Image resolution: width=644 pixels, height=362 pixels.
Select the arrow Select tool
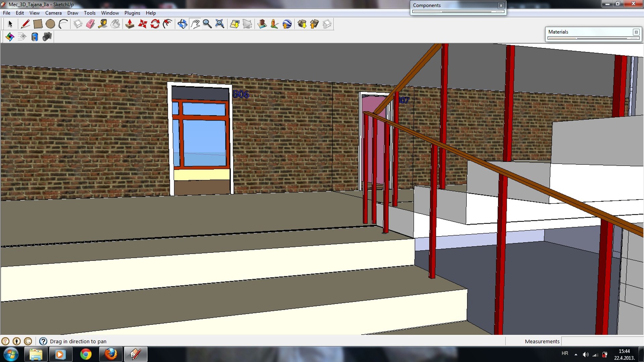[10, 24]
